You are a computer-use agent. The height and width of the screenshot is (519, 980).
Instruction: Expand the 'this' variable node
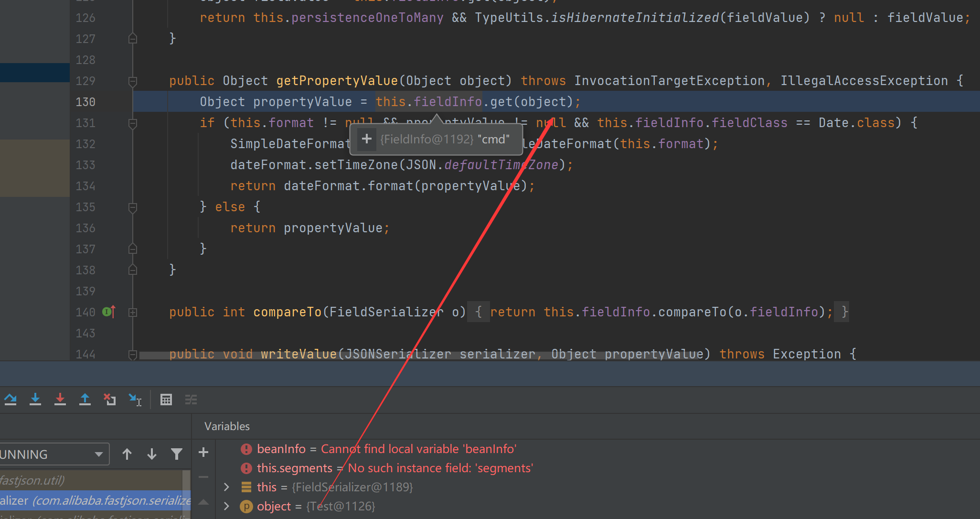227,487
